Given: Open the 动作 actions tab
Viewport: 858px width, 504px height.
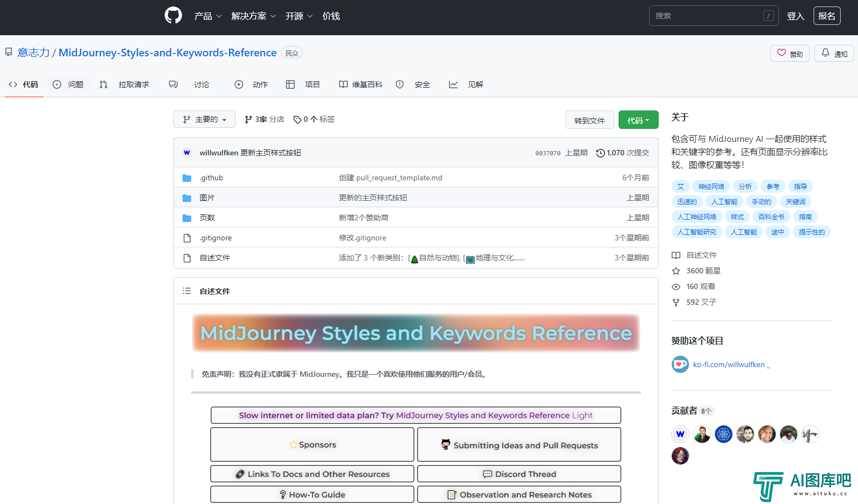Looking at the screenshot, I should click(x=251, y=84).
